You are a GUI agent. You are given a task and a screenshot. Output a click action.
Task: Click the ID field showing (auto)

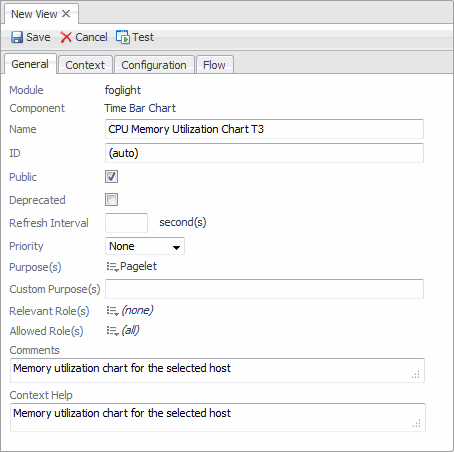point(264,153)
